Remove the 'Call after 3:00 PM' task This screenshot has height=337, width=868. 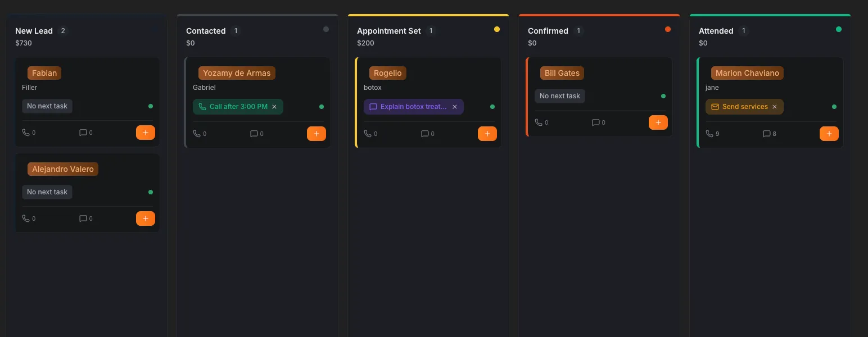274,107
